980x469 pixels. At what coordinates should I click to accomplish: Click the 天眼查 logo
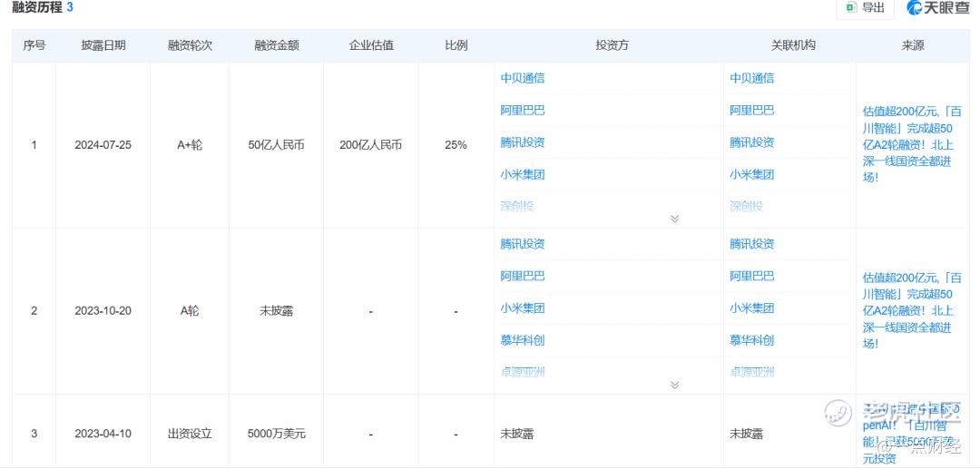pyautogui.click(x=939, y=7)
